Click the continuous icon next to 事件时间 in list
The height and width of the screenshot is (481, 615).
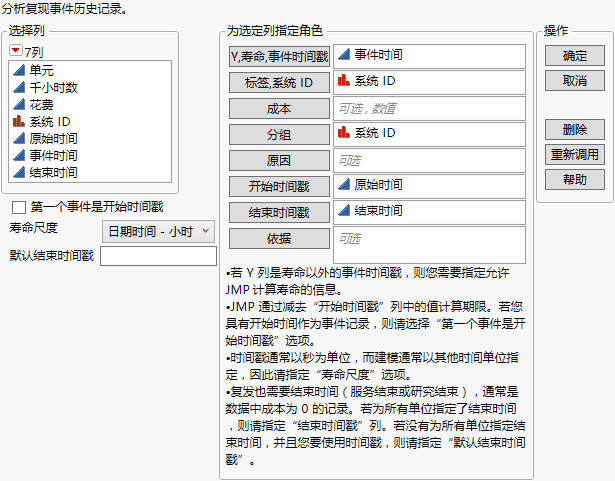coord(19,155)
